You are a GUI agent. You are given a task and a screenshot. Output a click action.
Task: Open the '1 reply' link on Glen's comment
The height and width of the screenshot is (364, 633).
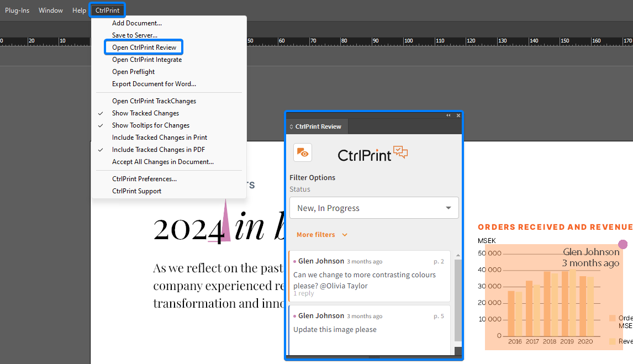pyautogui.click(x=304, y=293)
